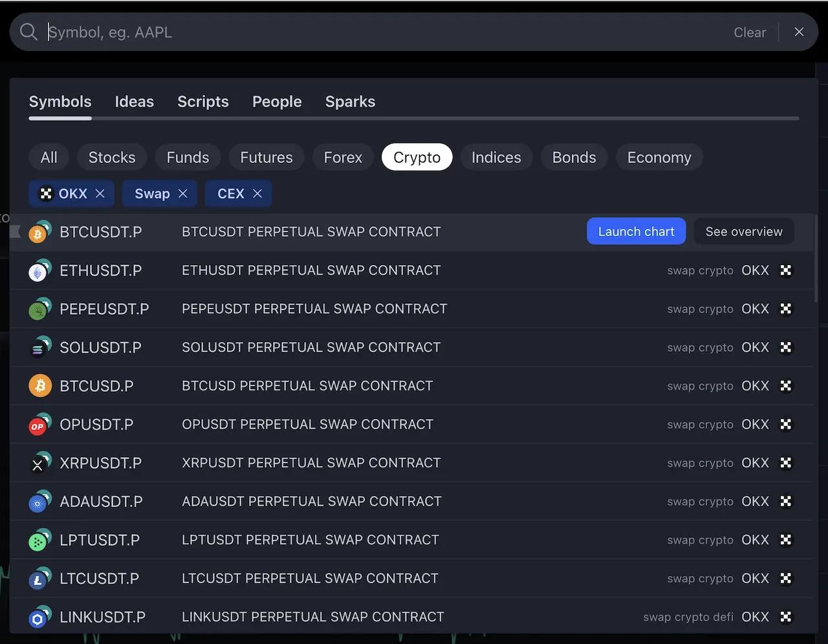Image resolution: width=828 pixels, height=644 pixels.
Task: Select the XRPUSDT.P symbol text
Action: click(x=100, y=463)
